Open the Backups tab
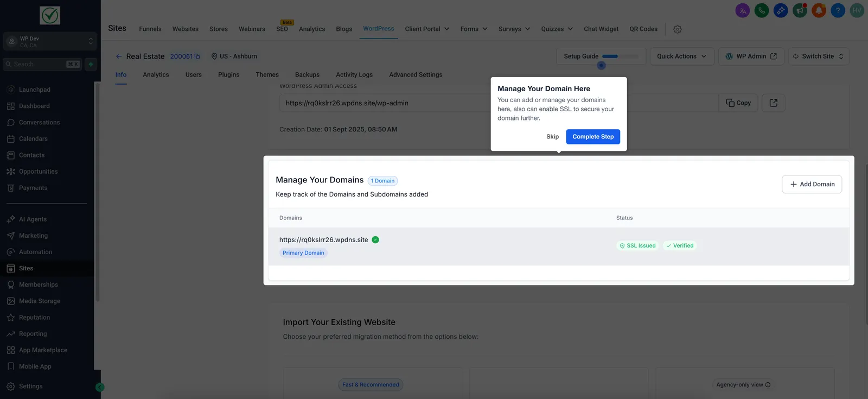This screenshot has width=868, height=399. click(307, 75)
